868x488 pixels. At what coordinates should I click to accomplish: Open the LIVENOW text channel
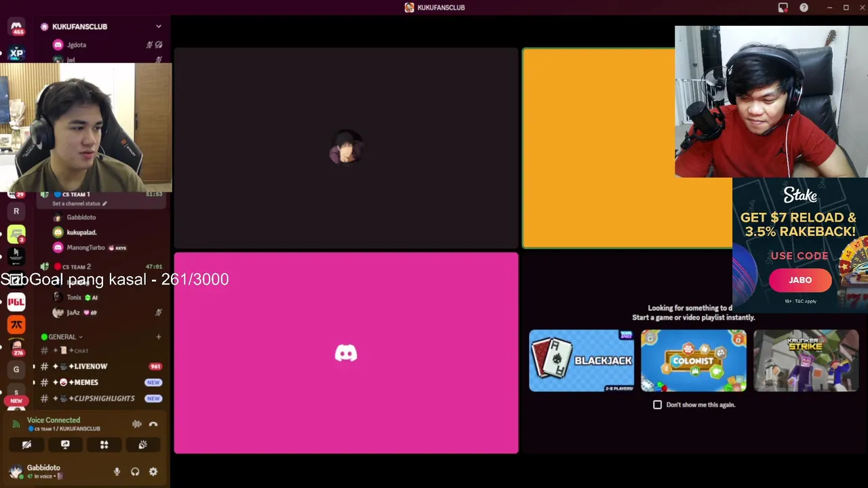(102, 367)
